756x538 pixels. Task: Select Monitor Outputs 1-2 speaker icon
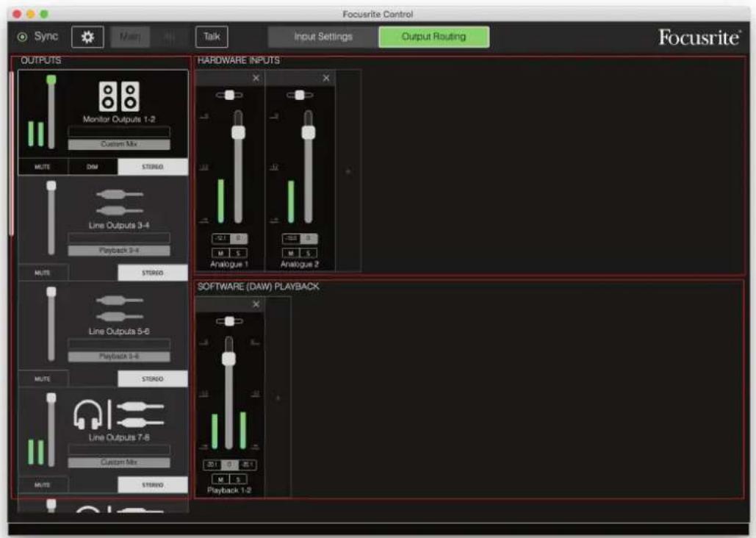point(119,96)
